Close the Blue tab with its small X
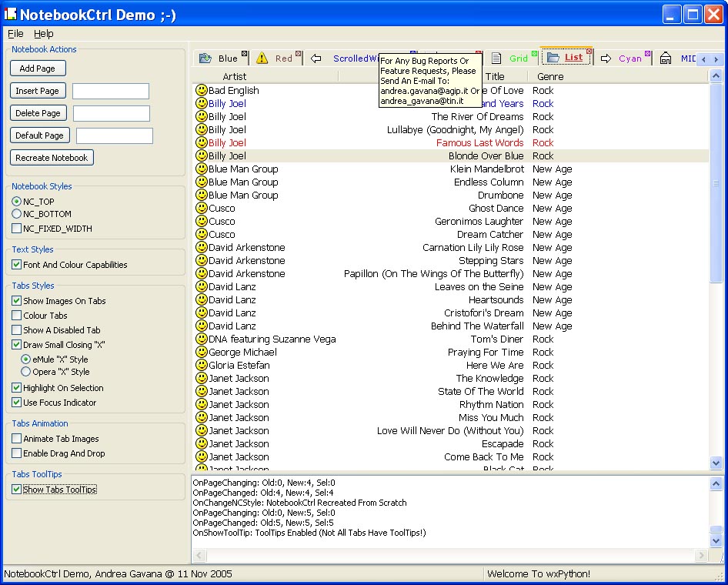 pyautogui.click(x=245, y=53)
